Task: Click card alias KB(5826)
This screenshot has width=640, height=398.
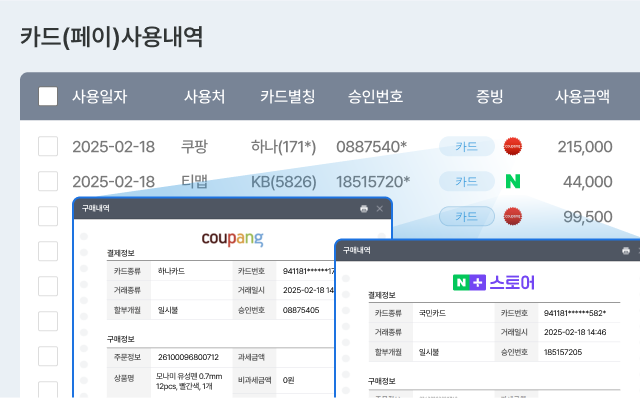Action: [283, 182]
